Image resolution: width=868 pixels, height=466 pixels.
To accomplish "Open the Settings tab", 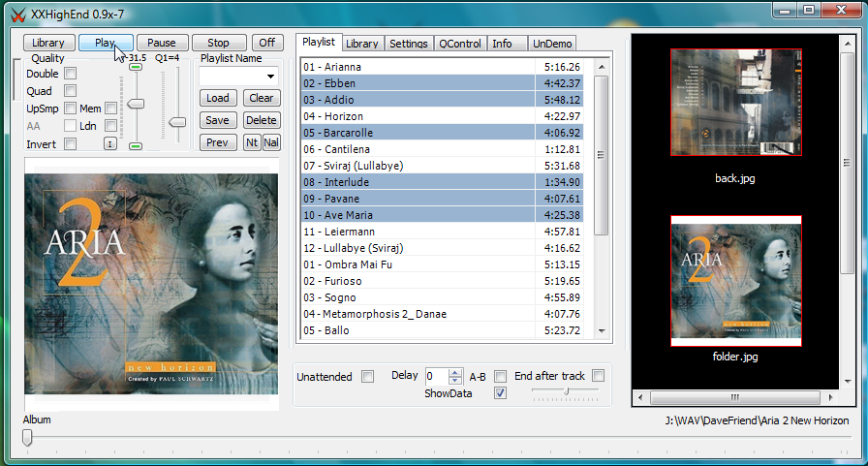I will click(409, 44).
